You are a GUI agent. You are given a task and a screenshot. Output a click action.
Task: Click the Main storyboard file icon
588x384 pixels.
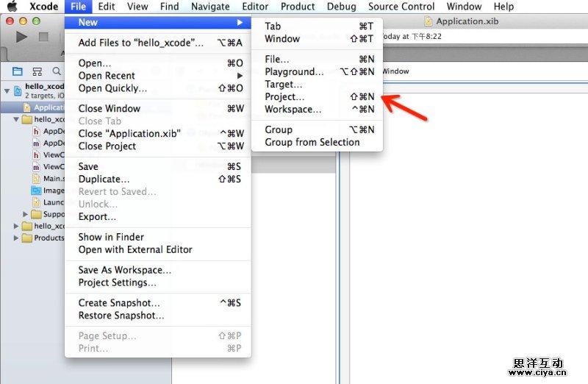(36, 178)
